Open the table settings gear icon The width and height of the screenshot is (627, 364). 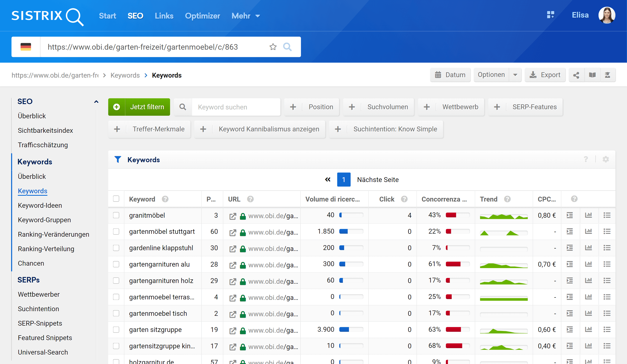pos(606,159)
